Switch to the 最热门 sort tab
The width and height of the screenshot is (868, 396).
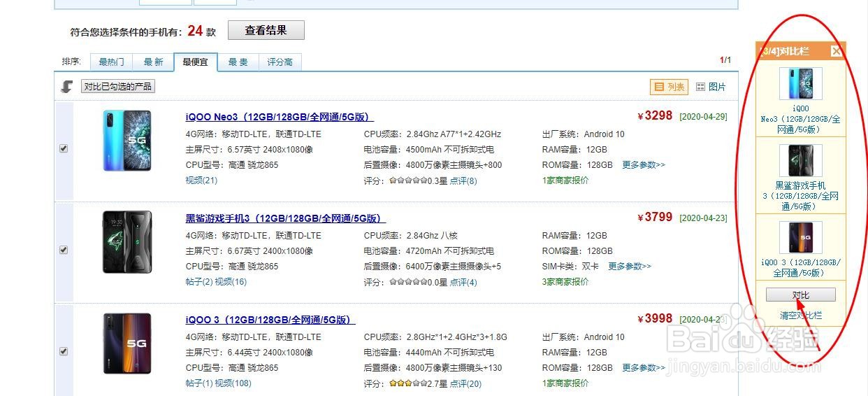click(x=111, y=62)
